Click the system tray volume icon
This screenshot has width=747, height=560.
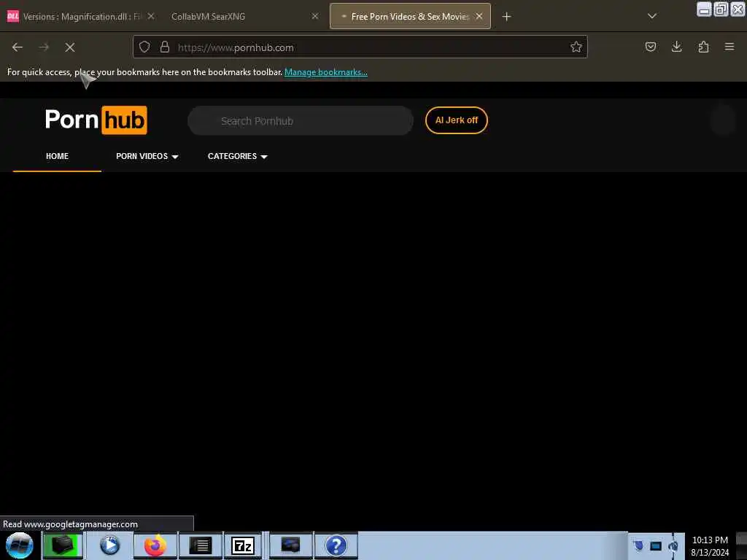pyautogui.click(x=673, y=545)
